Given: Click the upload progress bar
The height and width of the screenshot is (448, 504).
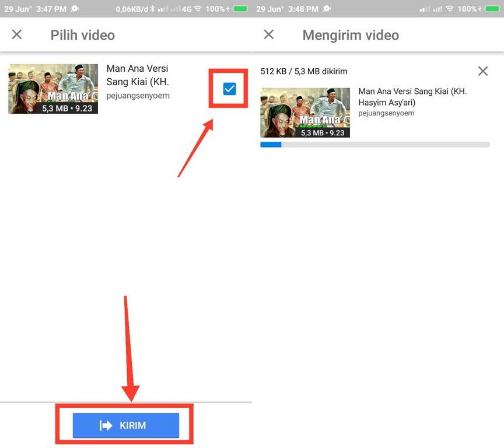Looking at the screenshot, I should point(375,145).
